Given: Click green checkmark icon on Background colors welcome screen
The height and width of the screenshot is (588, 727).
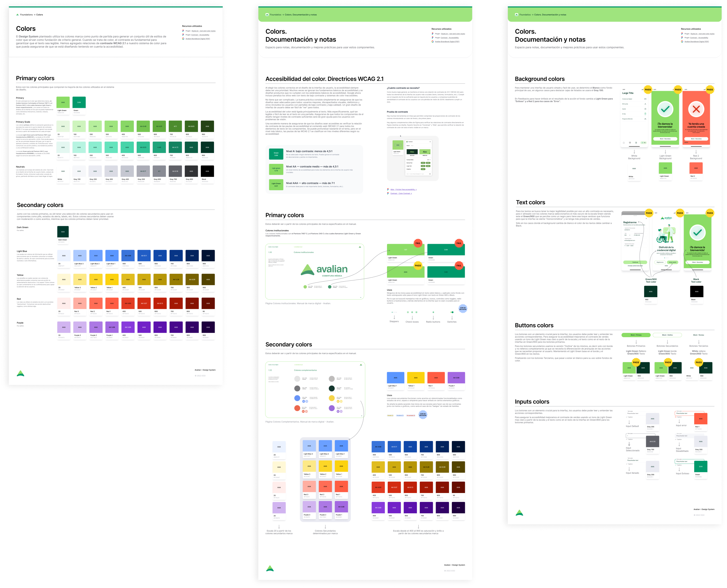Looking at the screenshot, I should 665,109.
